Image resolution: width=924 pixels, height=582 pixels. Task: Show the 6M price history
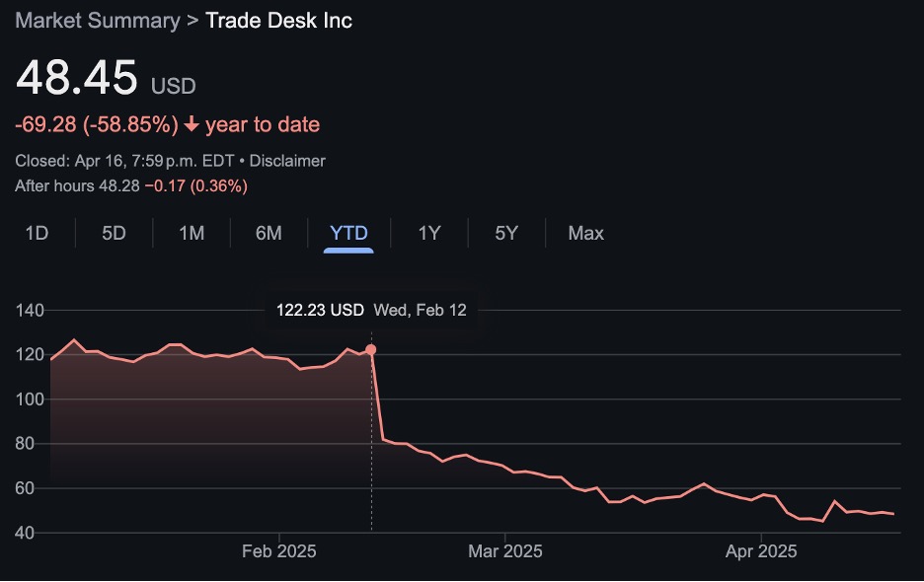point(269,233)
